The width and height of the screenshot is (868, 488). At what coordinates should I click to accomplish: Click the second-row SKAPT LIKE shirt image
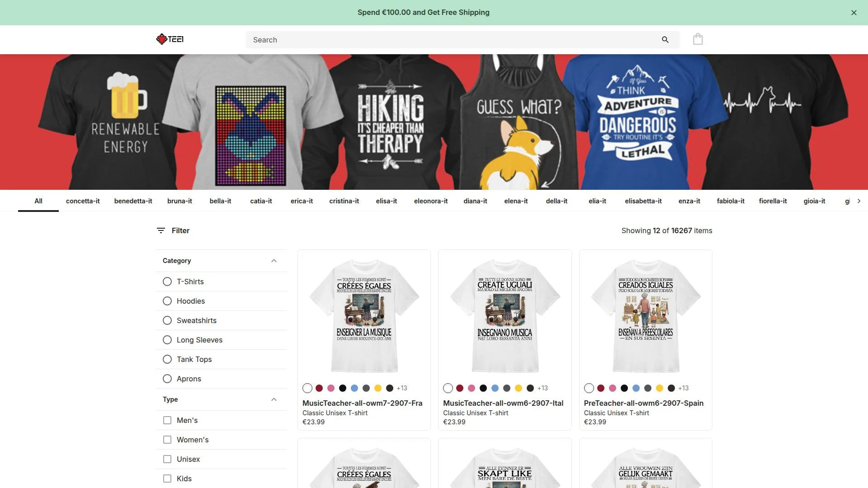point(505,468)
